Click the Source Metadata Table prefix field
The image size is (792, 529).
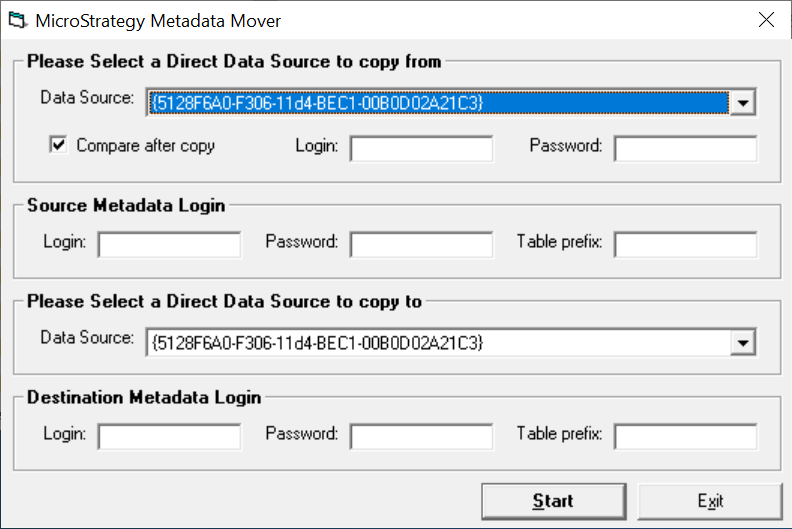[x=685, y=245]
